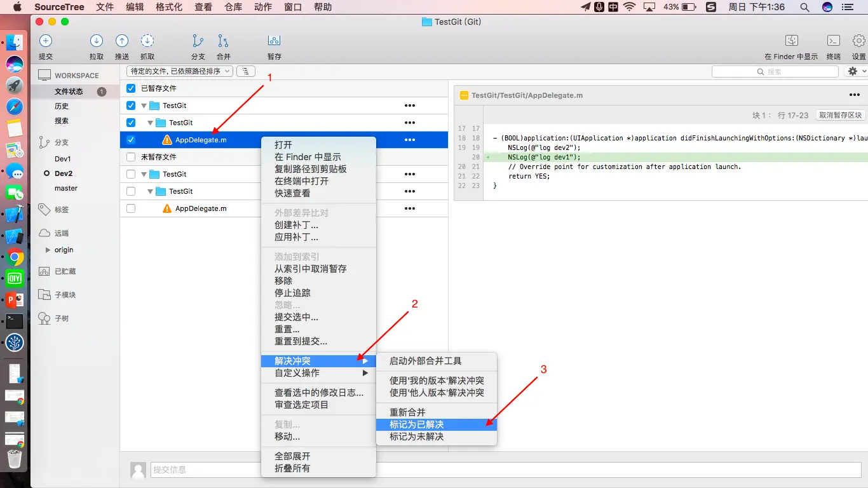Choose Show in Finder in context menu
Viewport: 868px width, 488px height.
pyautogui.click(x=319, y=157)
